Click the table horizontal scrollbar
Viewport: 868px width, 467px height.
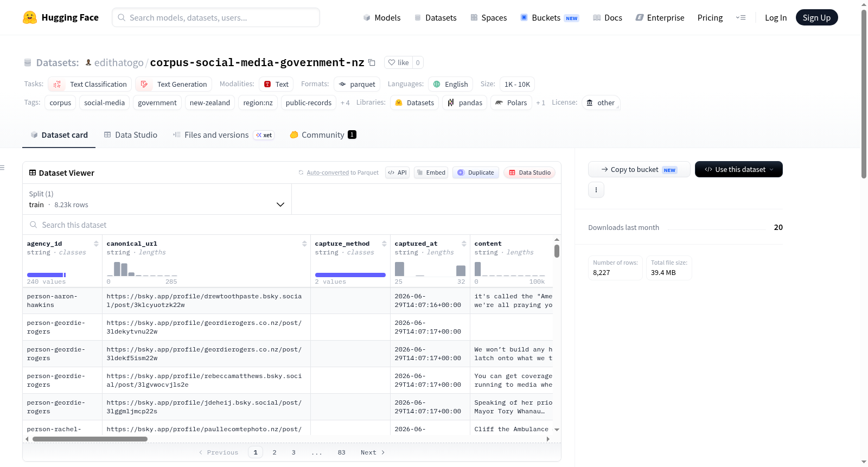(x=90, y=439)
